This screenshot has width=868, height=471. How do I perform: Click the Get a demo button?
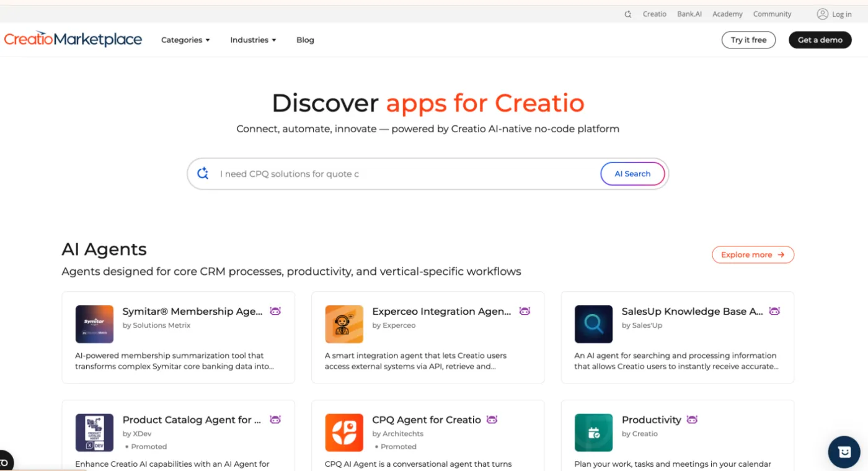point(820,40)
